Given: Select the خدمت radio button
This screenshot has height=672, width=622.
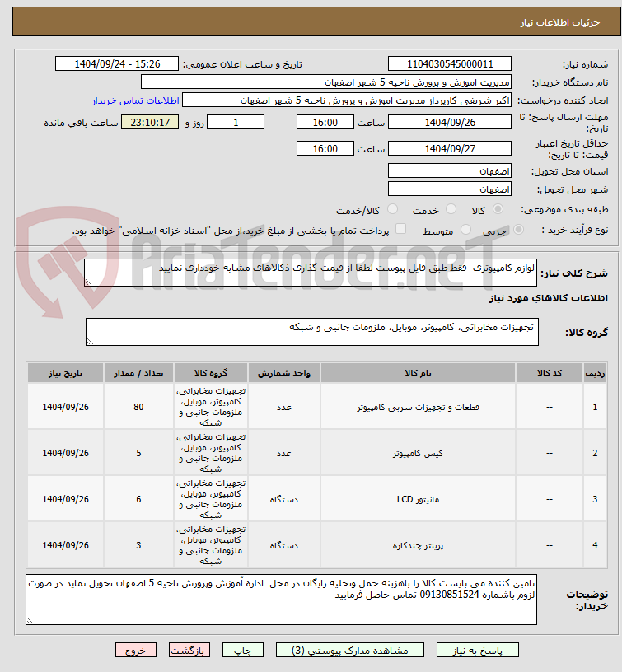Looking at the screenshot, I should (451, 209).
